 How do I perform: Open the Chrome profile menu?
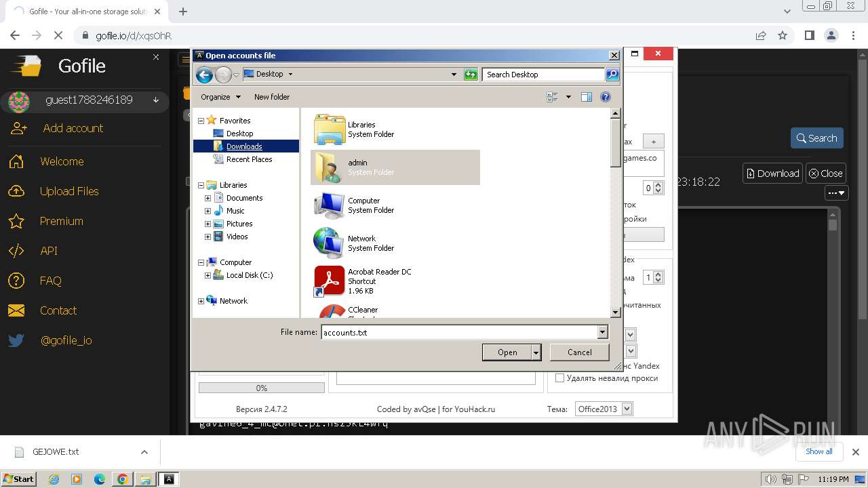(831, 35)
